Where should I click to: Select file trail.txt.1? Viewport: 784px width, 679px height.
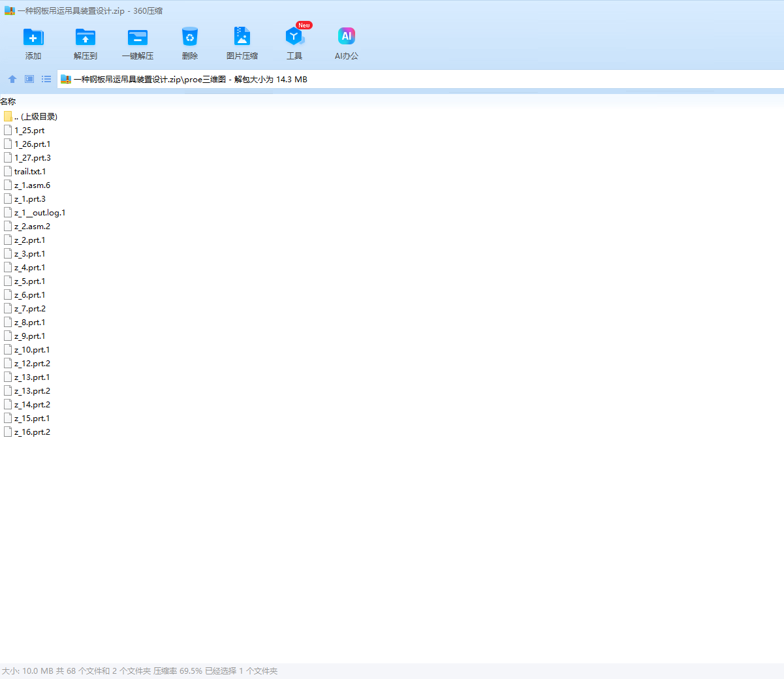[x=25, y=171]
